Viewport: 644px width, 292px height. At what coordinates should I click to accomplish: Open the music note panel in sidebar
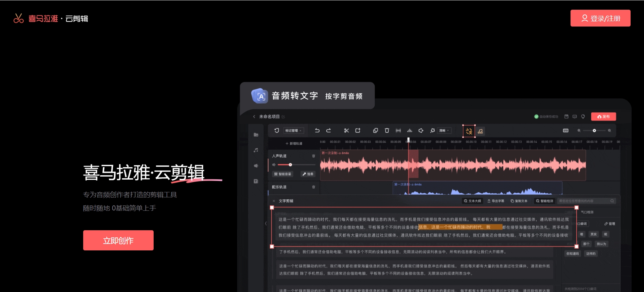[x=256, y=150]
